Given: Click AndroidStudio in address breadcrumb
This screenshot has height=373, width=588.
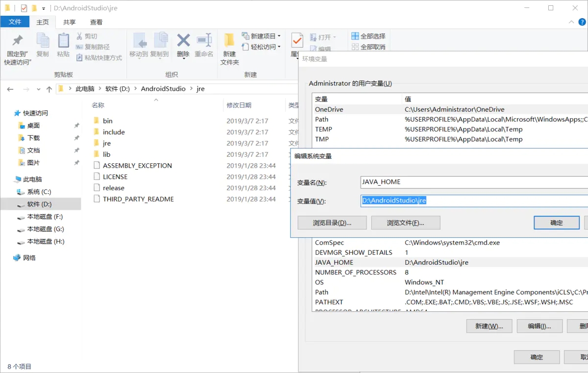Looking at the screenshot, I should click(163, 89).
